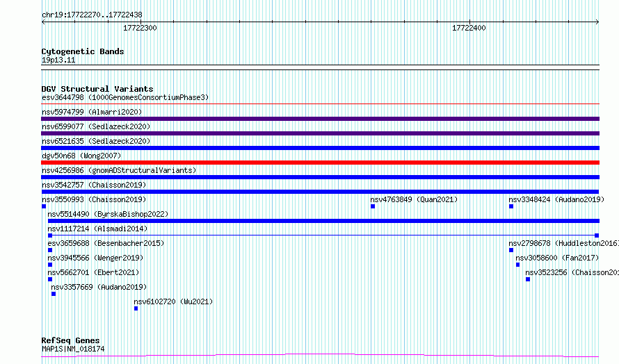
Task: Click the 17722300 ruler coordinate
Action: [140, 28]
